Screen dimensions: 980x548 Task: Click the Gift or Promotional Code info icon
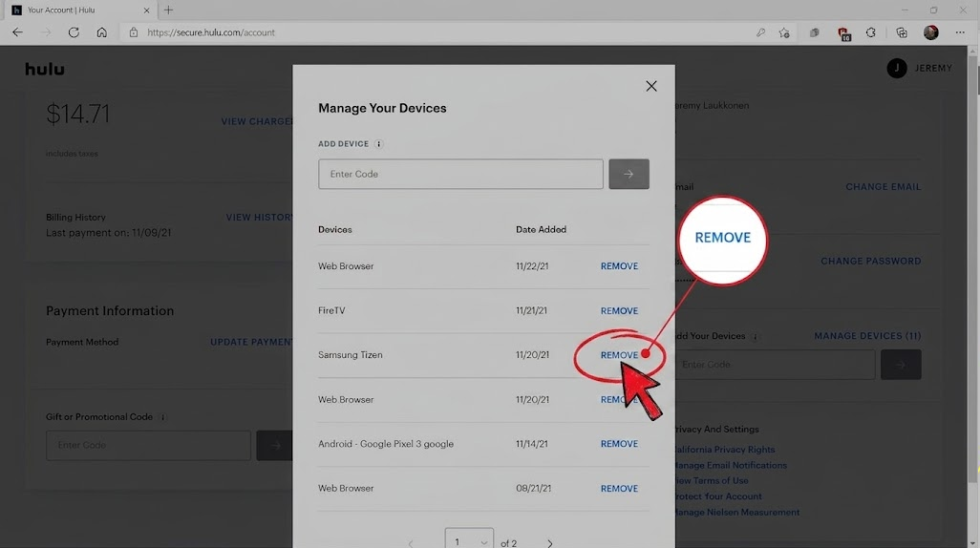[x=162, y=417]
